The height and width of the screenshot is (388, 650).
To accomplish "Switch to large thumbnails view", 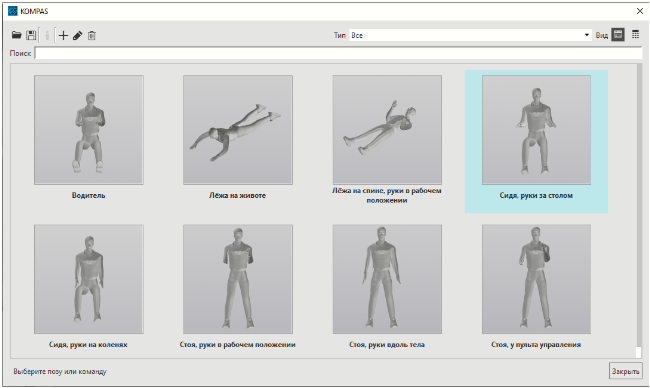I will tap(618, 35).
